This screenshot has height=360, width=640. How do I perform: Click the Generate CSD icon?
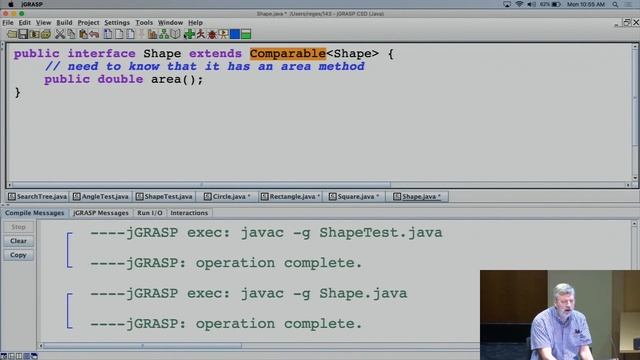pos(108,34)
